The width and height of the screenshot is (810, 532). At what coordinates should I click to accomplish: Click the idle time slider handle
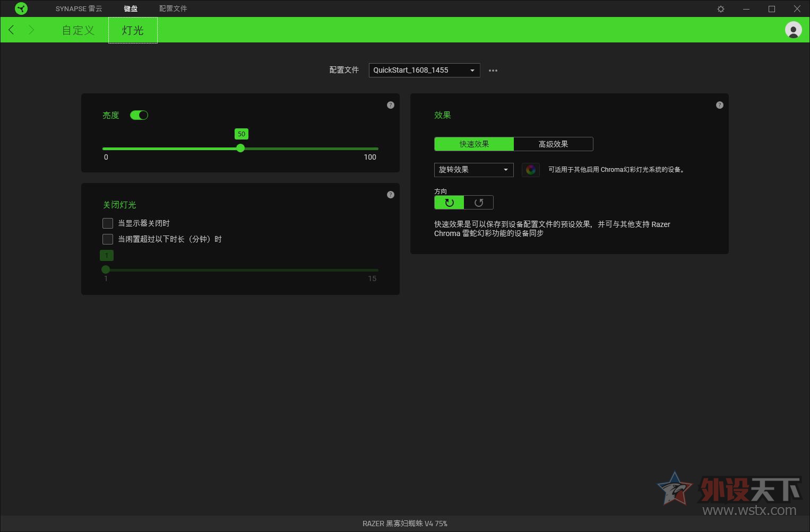(x=106, y=269)
